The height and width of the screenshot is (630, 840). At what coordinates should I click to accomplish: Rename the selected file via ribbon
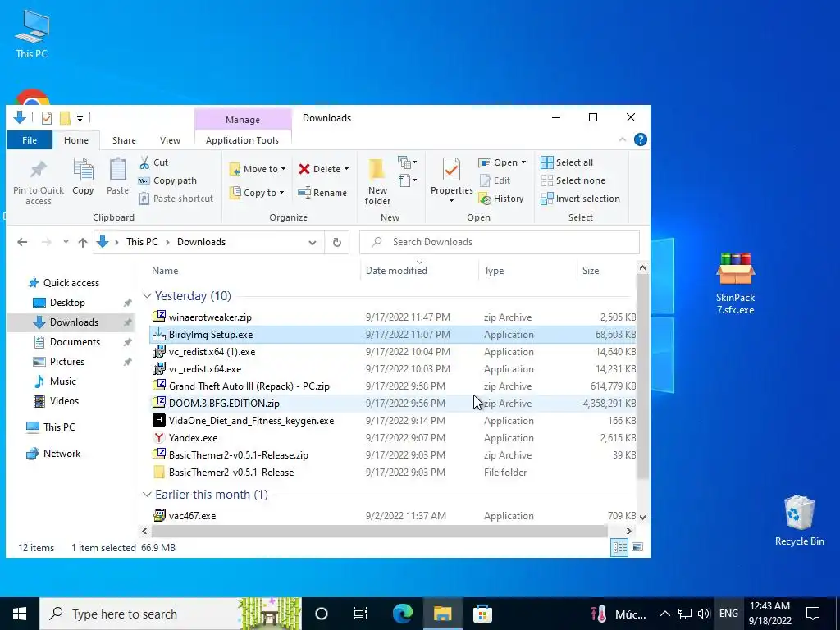322,193
